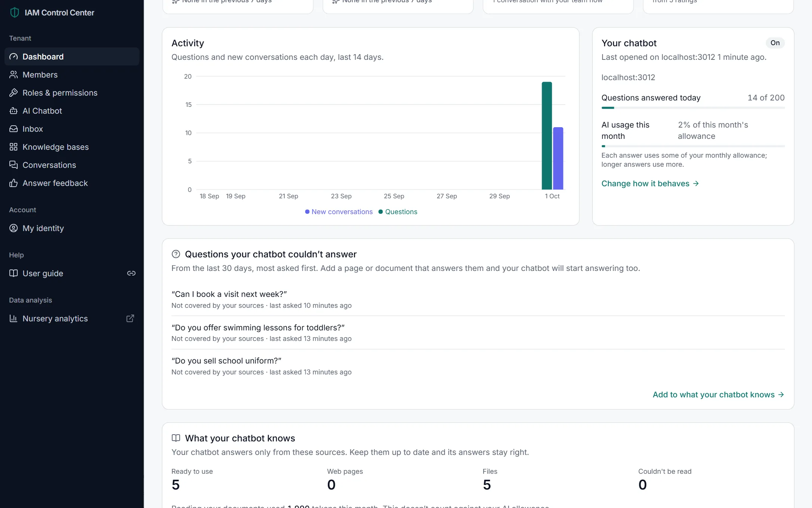Click the chatbot On status badge
Viewport: 812px width, 508px height.
pos(775,43)
